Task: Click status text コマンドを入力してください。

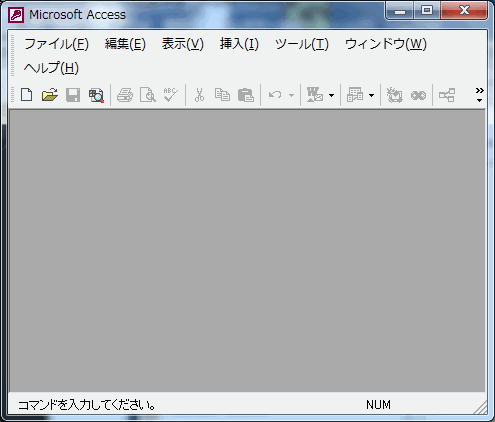Action: 87,405
